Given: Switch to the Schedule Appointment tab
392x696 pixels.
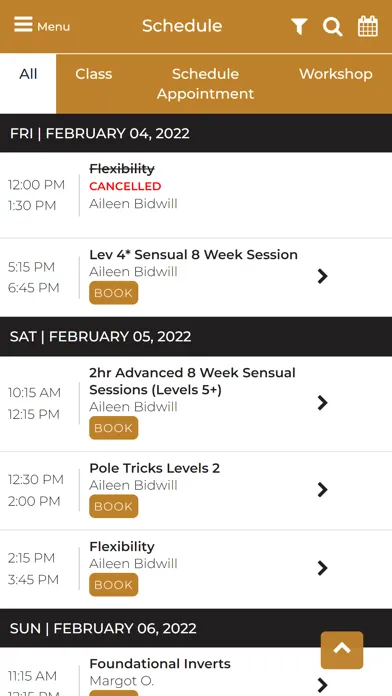Looking at the screenshot, I should [x=206, y=83].
